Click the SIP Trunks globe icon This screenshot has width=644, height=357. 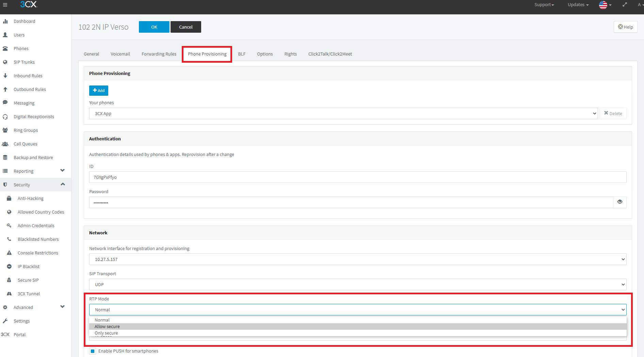point(5,62)
